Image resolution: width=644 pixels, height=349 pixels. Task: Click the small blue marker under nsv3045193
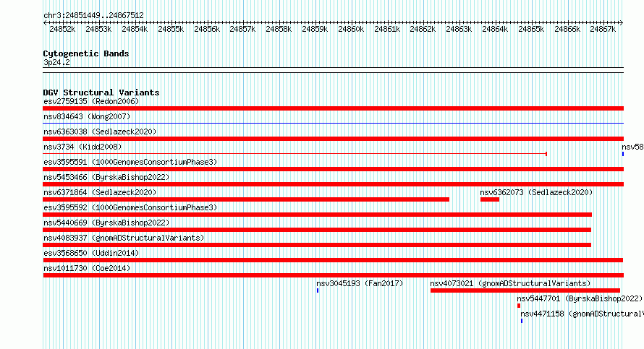[318, 290]
